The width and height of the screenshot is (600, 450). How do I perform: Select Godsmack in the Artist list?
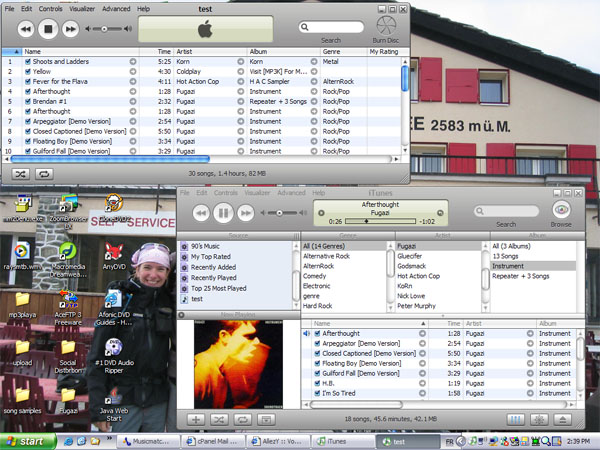pyautogui.click(x=438, y=266)
